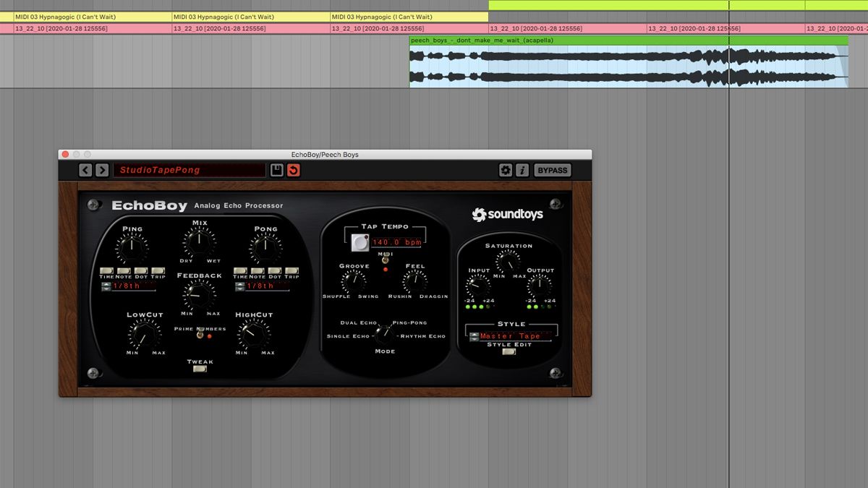Set mode to Single Echo label

[x=349, y=336]
